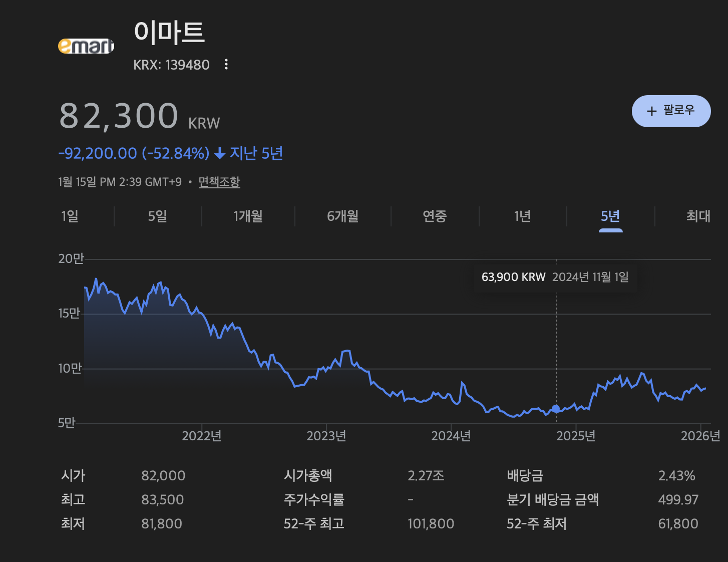Select the 연중 year-to-date tab
Viewport: 728px width, 562px height.
pos(434,216)
